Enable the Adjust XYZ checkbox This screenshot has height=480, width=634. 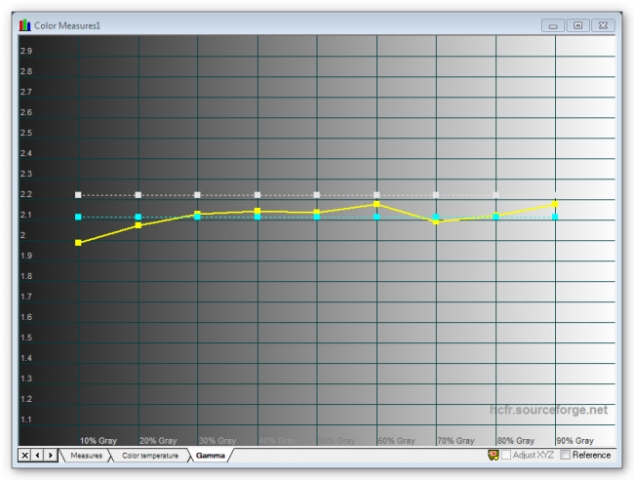[x=506, y=455]
